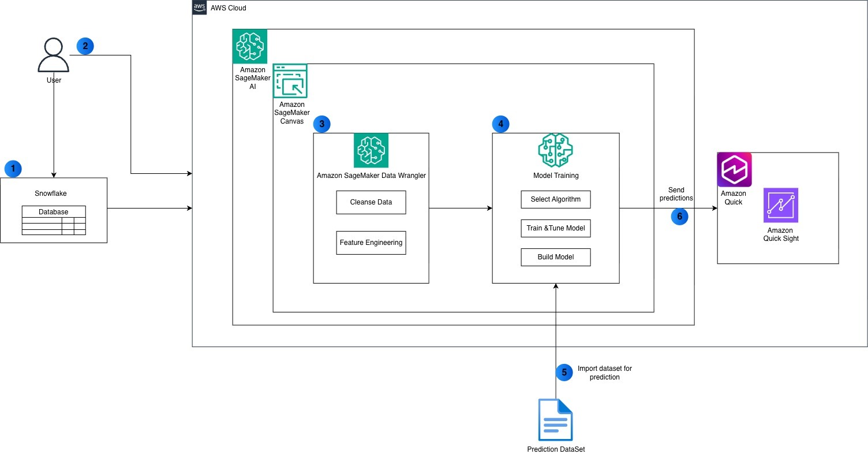Select the Amazon Quick Sight chart icon
This screenshot has width=868, height=454.
(x=781, y=205)
